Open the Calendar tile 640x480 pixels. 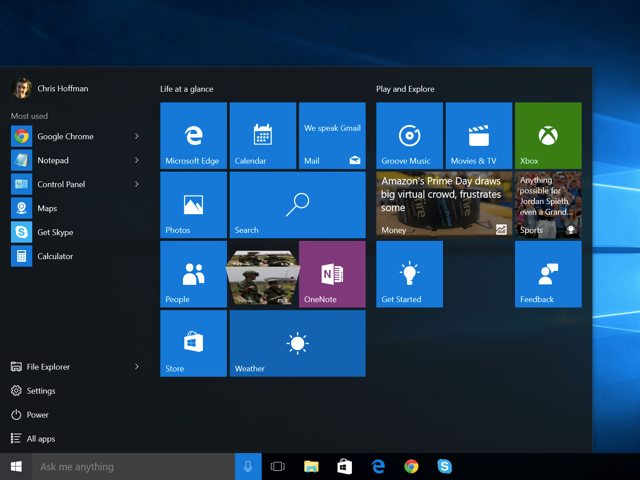pyautogui.click(x=263, y=136)
